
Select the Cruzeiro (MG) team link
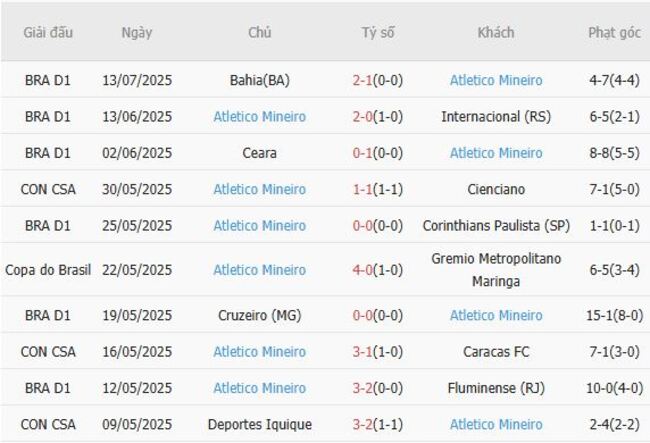(x=260, y=315)
